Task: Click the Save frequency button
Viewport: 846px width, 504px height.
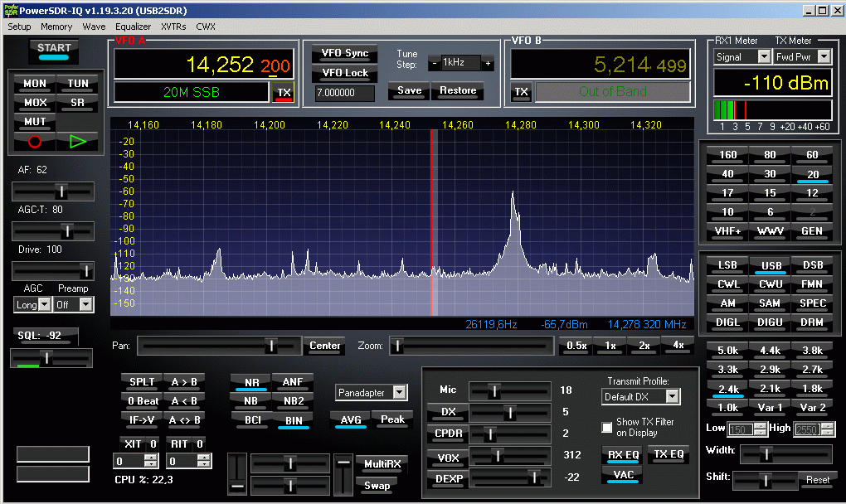Action: [409, 90]
